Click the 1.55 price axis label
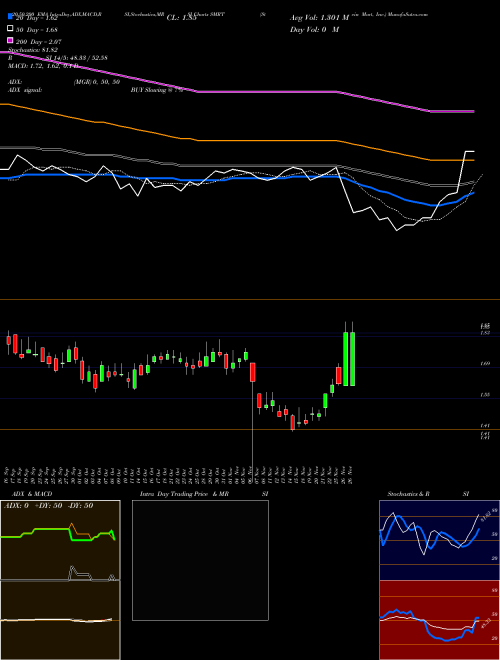The image size is (500, 660). (x=485, y=395)
